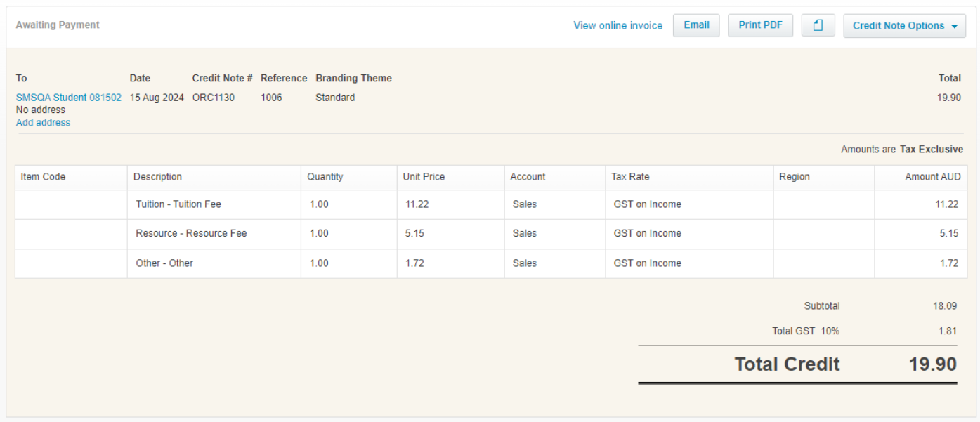Click GST on Income in the Tuition row
Image resolution: width=980 pixels, height=422 pixels.
coord(647,204)
